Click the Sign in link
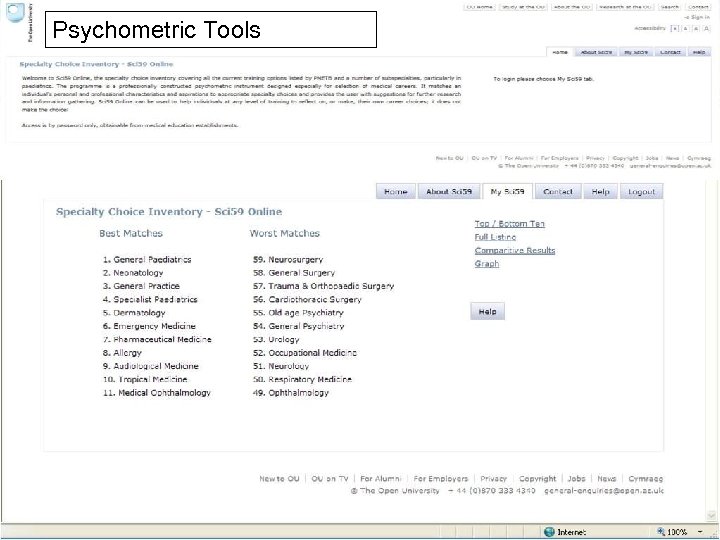The height and width of the screenshot is (540, 720). pos(698,17)
